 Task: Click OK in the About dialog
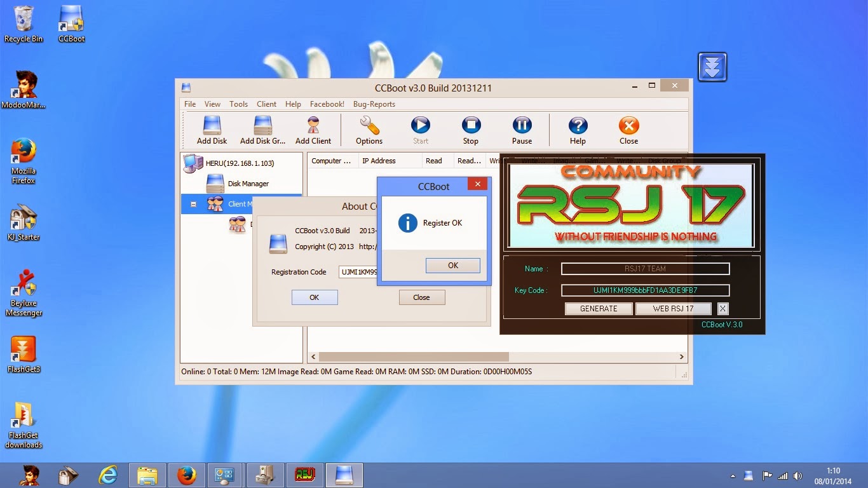[x=315, y=297]
